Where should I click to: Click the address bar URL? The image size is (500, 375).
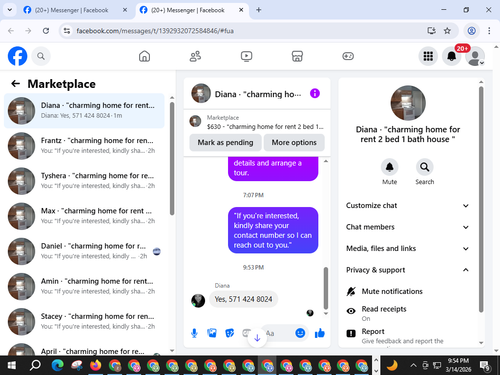click(x=155, y=31)
